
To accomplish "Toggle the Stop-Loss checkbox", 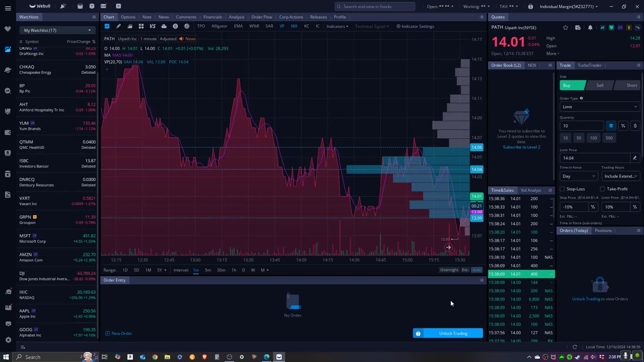I will (x=562, y=189).
